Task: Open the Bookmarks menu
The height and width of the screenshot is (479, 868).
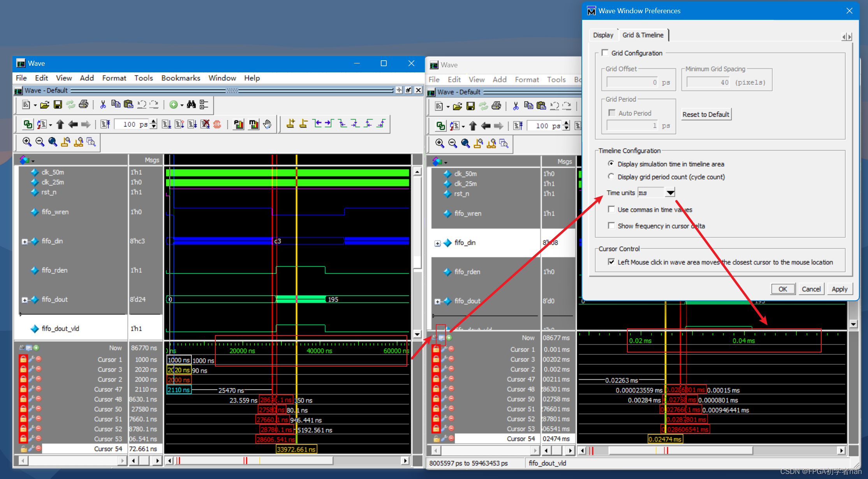Action: coord(181,78)
